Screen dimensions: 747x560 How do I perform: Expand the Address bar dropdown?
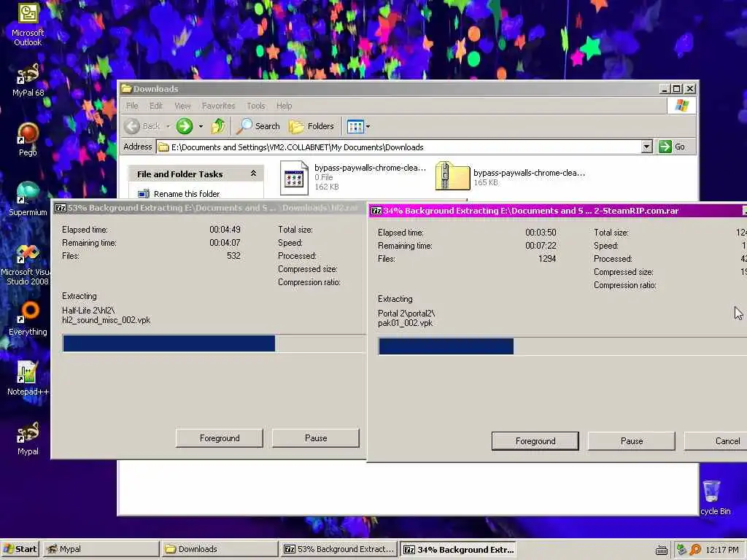(646, 147)
